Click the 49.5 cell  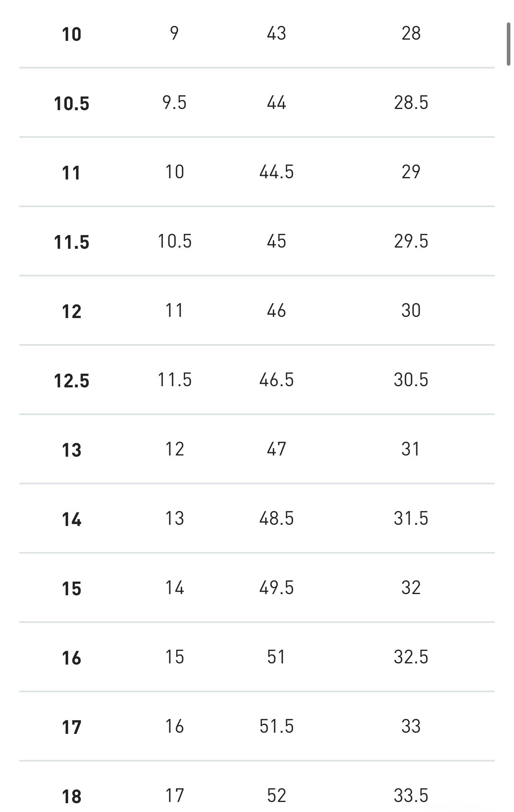pos(277,588)
